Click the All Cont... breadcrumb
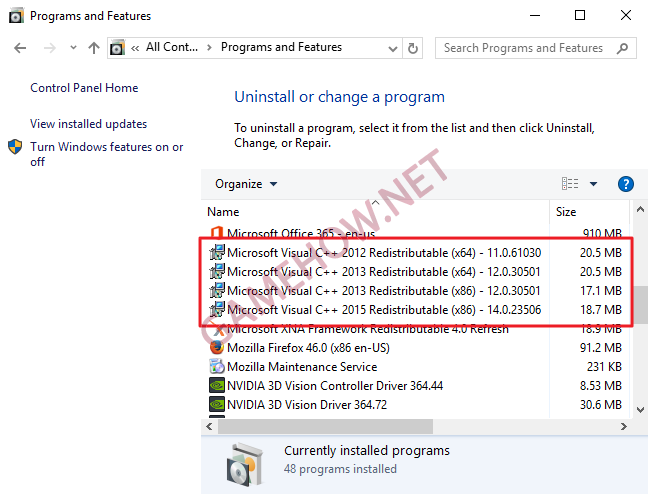 click(x=172, y=47)
